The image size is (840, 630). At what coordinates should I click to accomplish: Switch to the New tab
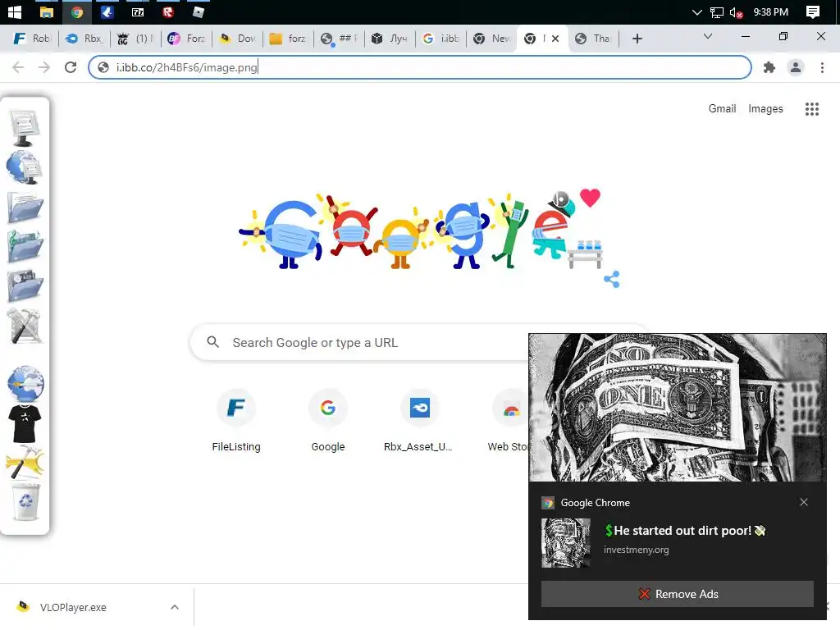point(492,39)
